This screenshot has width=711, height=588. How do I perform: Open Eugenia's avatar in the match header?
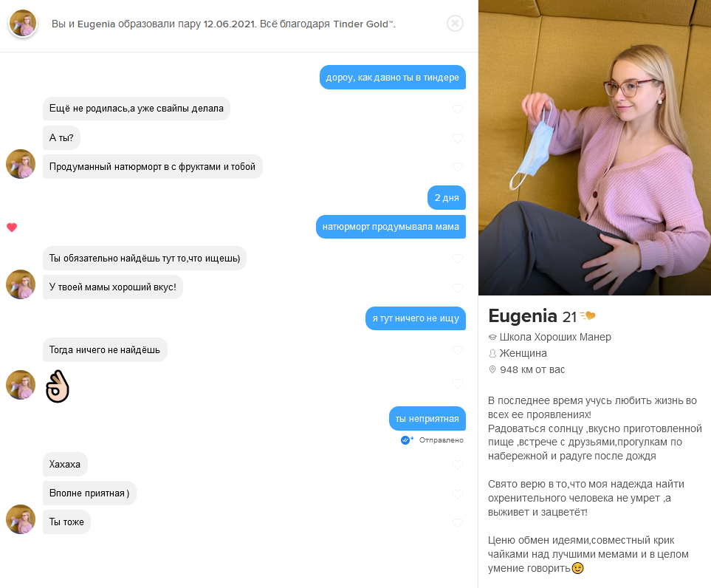point(23,23)
